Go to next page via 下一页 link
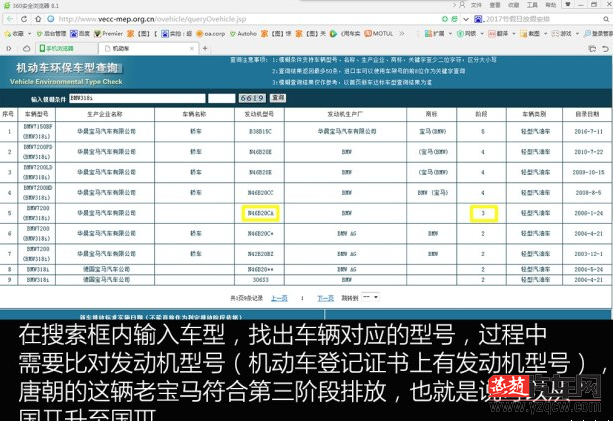The height and width of the screenshot is (421, 613). [x=325, y=298]
